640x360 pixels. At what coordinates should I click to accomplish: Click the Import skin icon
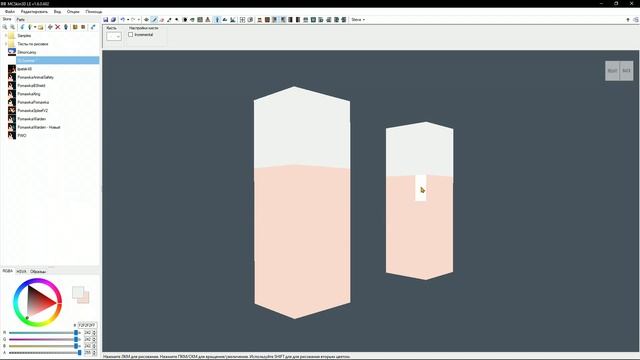(x=22, y=27)
